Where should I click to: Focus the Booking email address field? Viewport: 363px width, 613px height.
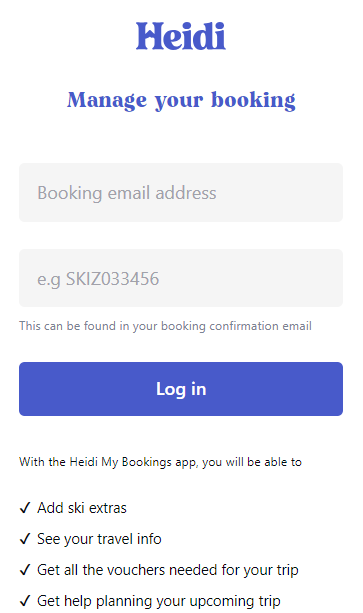tap(181, 192)
